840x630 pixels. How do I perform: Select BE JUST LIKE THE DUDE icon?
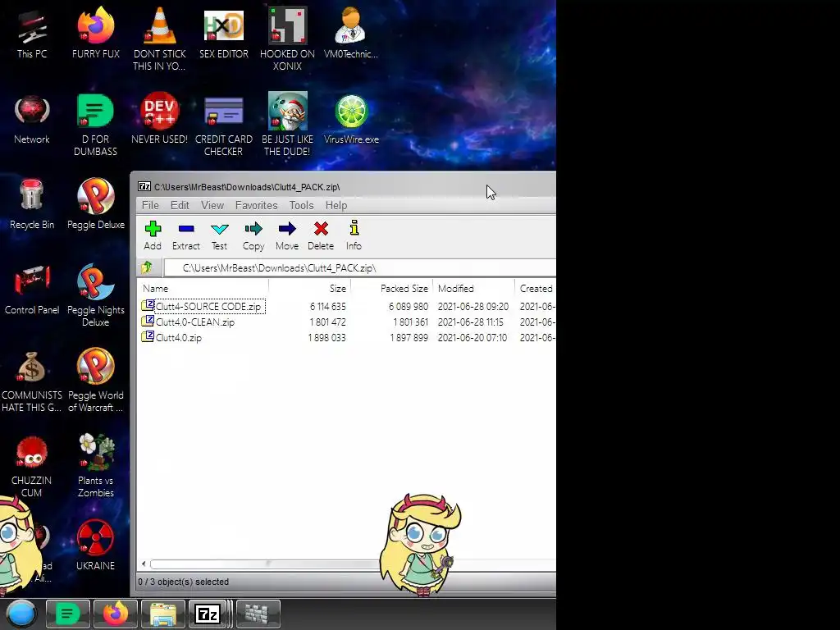287,125
